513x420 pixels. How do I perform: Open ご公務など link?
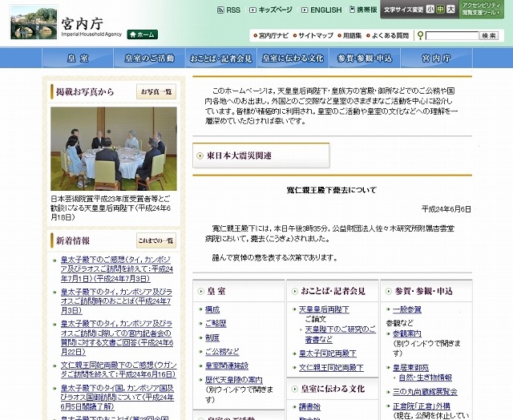pyautogui.click(x=222, y=352)
